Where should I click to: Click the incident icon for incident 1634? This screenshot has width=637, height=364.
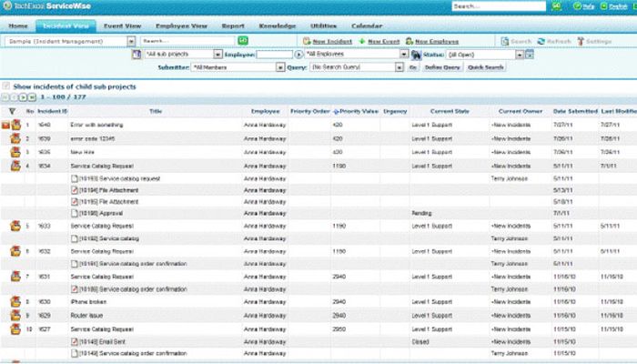[15, 166]
